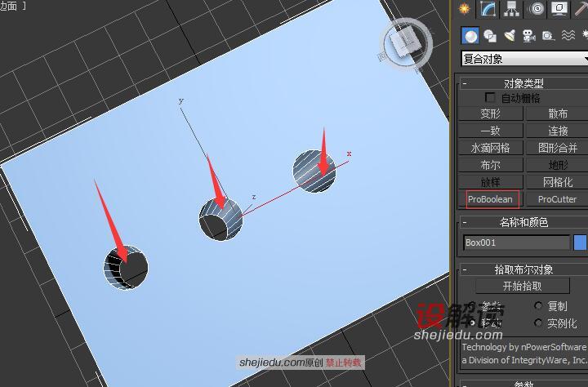Select the 实例化 radio option
The image size is (588, 387).
[x=538, y=322]
